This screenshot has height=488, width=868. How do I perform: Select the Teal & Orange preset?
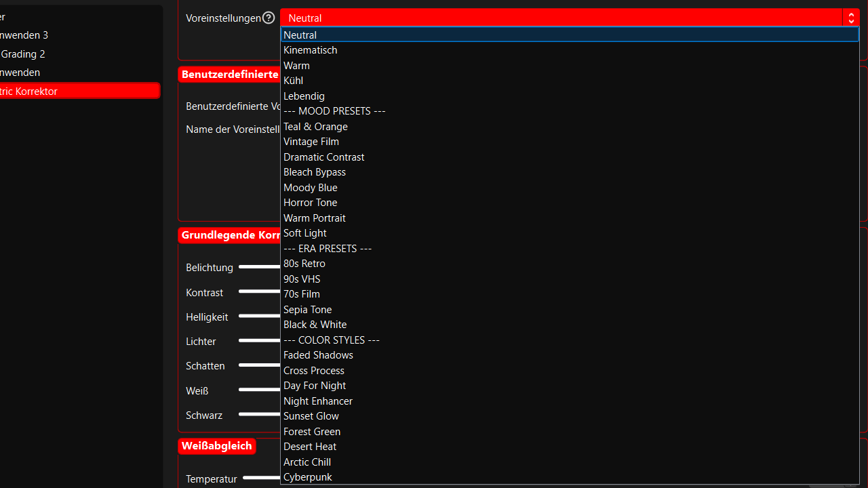[315, 127]
